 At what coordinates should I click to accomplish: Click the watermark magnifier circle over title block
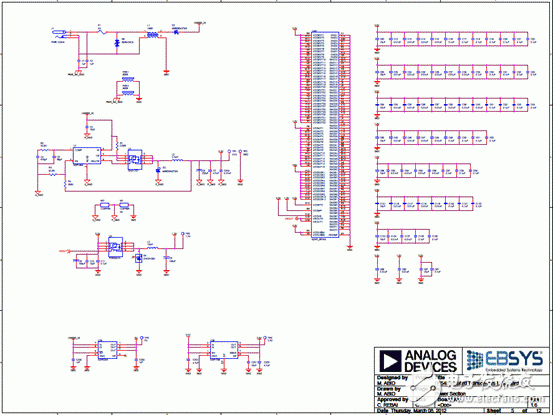[x=425, y=388]
